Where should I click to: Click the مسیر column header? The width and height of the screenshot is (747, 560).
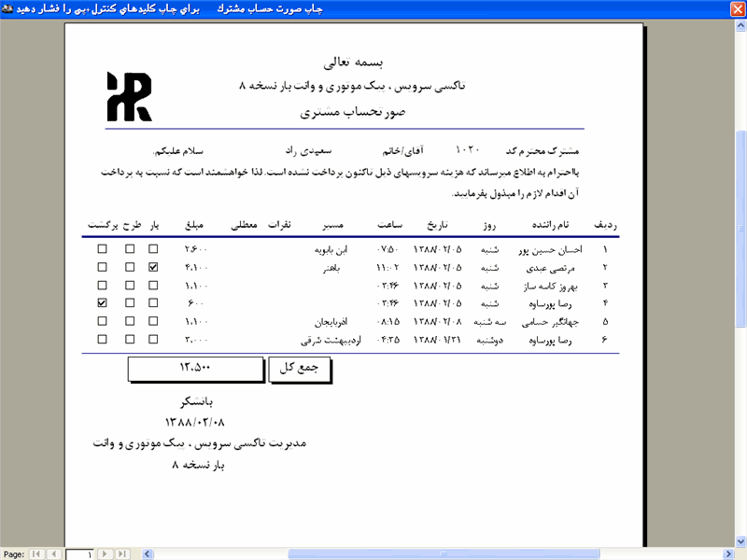click(332, 225)
